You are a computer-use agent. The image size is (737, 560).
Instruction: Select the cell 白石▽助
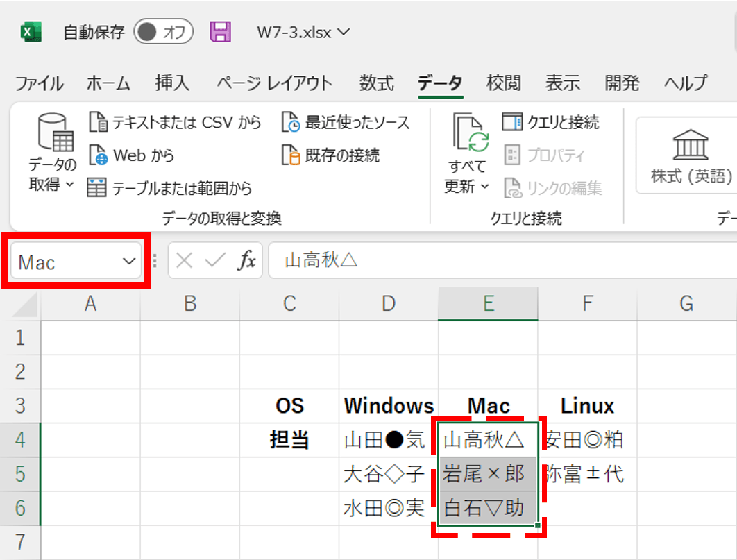pos(489,509)
